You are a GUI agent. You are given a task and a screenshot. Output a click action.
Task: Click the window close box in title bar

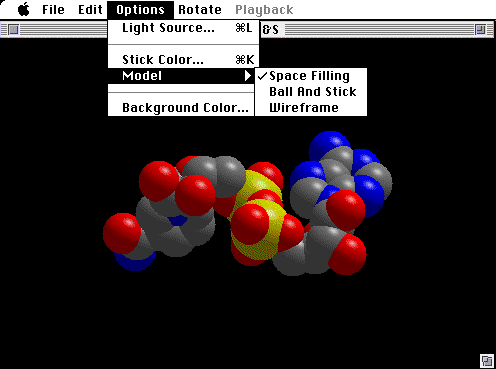(x=13, y=30)
